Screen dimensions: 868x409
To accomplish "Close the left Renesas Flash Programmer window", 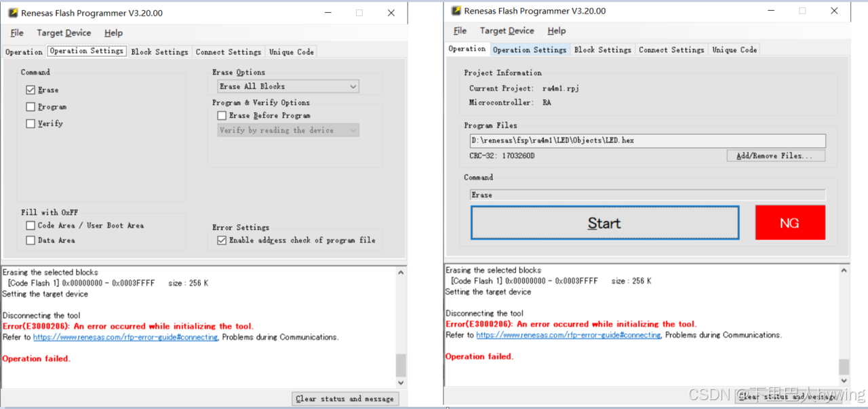I will click(391, 13).
